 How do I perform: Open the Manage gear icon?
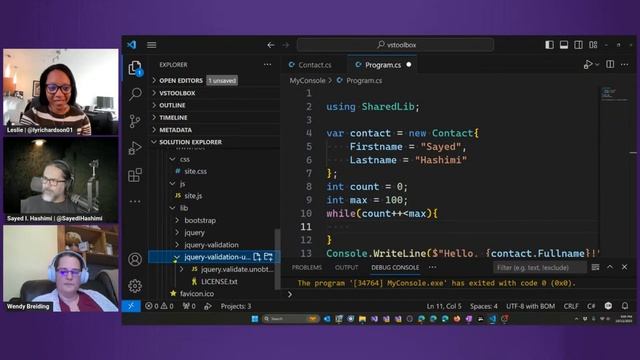pyautogui.click(x=135, y=286)
